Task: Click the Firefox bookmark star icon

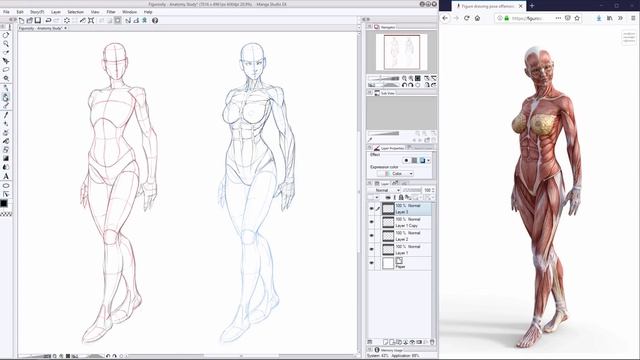Action: click(x=577, y=18)
